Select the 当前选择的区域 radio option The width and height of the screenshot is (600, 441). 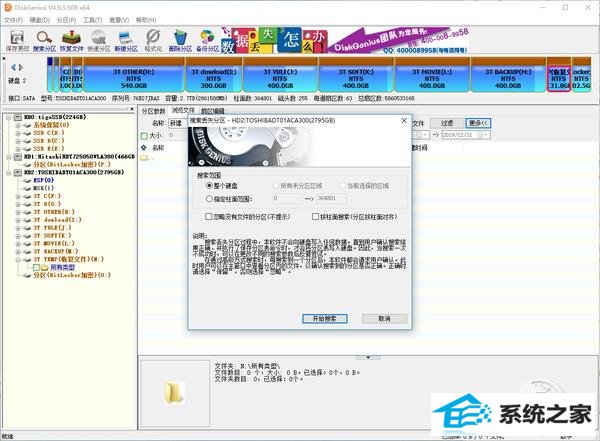tap(342, 186)
